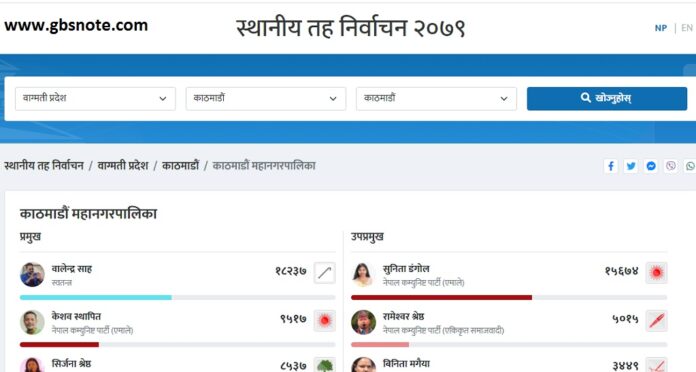Viewport: 696px width, 372px height.
Task: Click the sun symbol beside सुनिता डंगोल
Action: (x=656, y=273)
